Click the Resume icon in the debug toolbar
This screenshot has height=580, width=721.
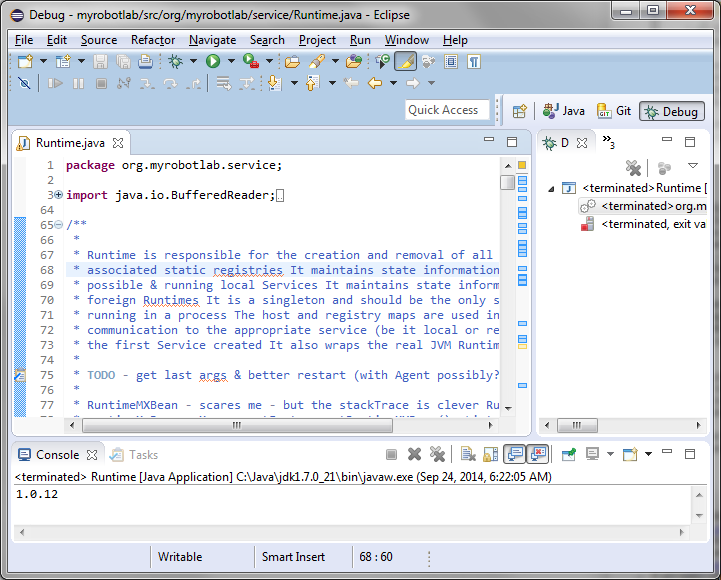pyautogui.click(x=56, y=83)
